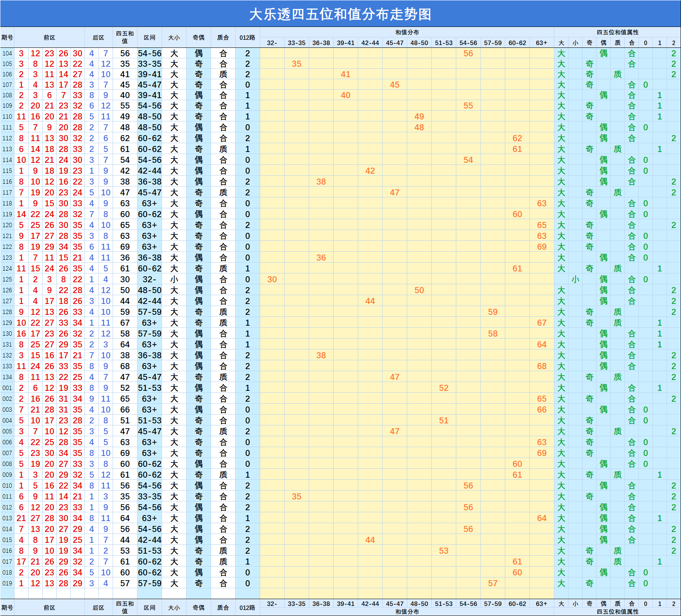Screen dimensions: 681x616
Task: Click orange 42 in row 115 distribution
Action: point(370,170)
